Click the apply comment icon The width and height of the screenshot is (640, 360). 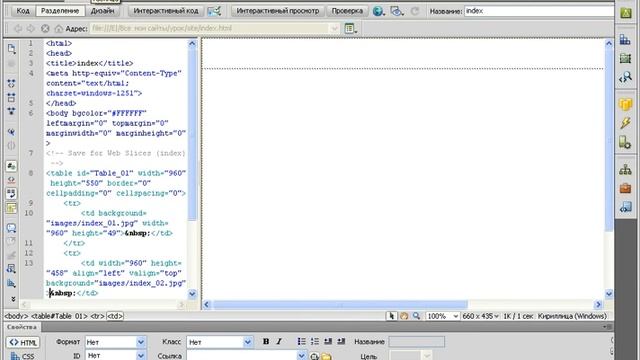coord(11,228)
